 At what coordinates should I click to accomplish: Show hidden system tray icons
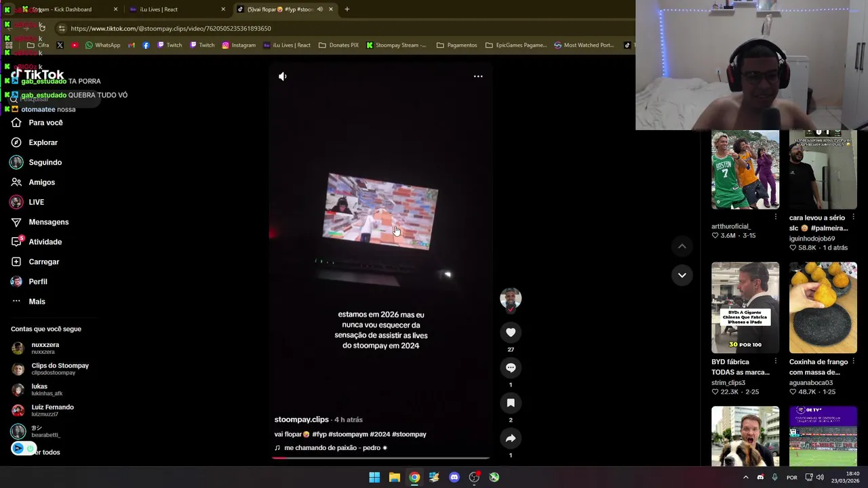pos(746,477)
